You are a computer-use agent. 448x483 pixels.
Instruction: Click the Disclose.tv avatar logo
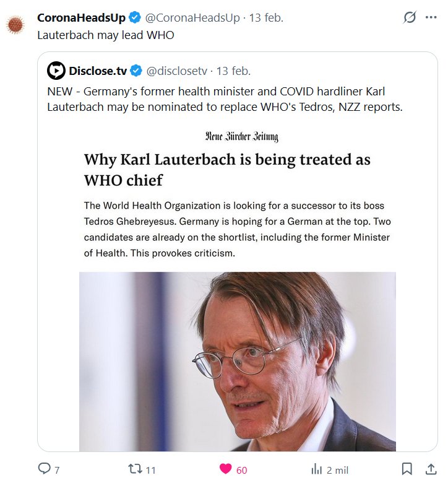tap(56, 71)
